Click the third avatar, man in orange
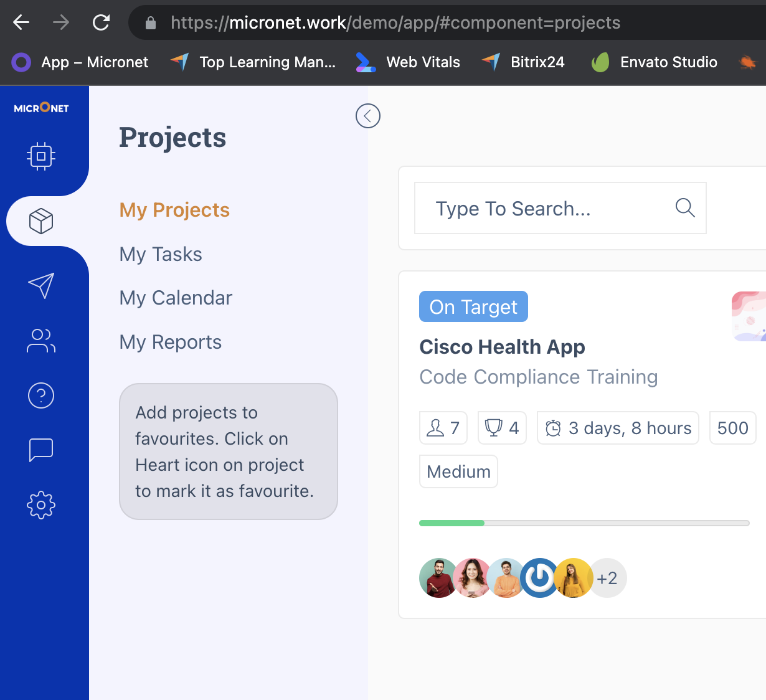 (506, 578)
